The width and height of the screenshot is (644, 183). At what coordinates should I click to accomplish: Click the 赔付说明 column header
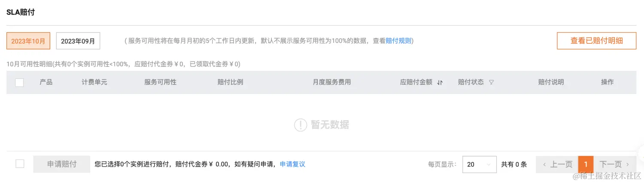point(551,82)
